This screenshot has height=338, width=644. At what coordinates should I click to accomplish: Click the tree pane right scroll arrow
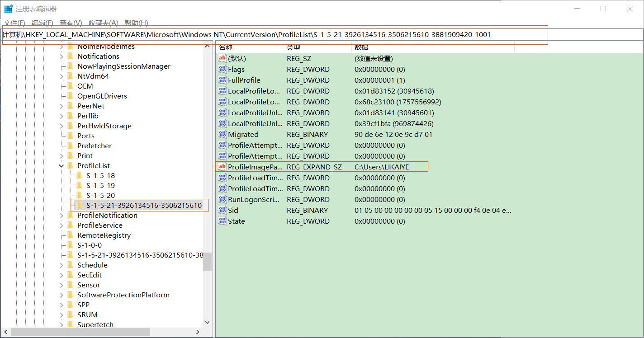point(198,332)
